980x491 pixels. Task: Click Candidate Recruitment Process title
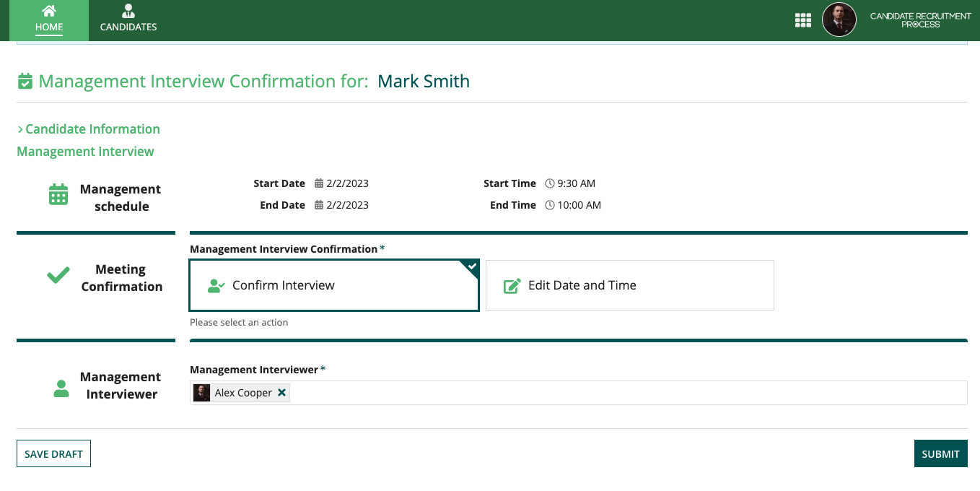[920, 20]
